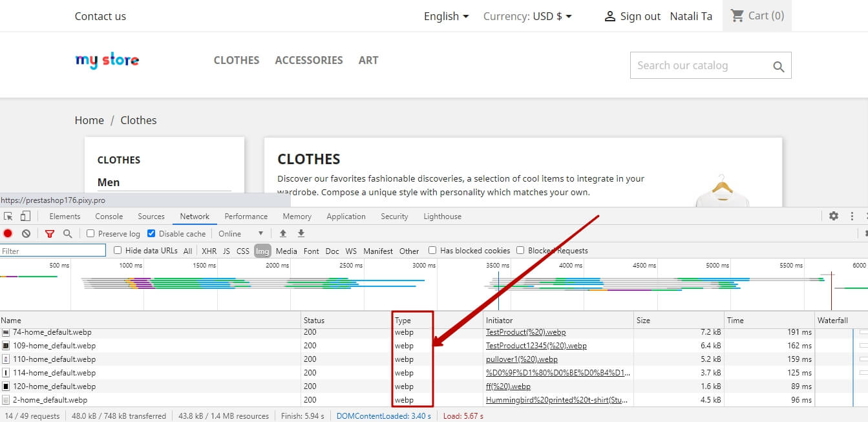Toggle the red filter funnel icon

(x=50, y=234)
